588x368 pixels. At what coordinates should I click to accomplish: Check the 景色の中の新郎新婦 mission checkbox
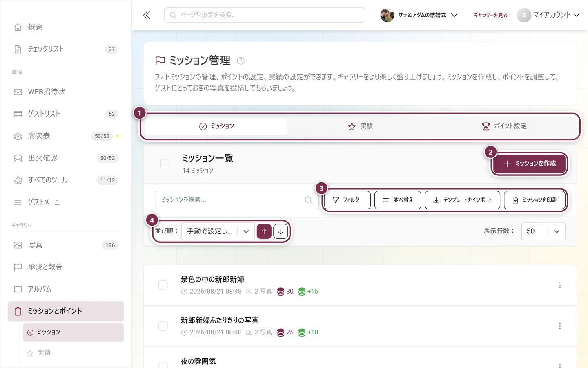tap(163, 285)
